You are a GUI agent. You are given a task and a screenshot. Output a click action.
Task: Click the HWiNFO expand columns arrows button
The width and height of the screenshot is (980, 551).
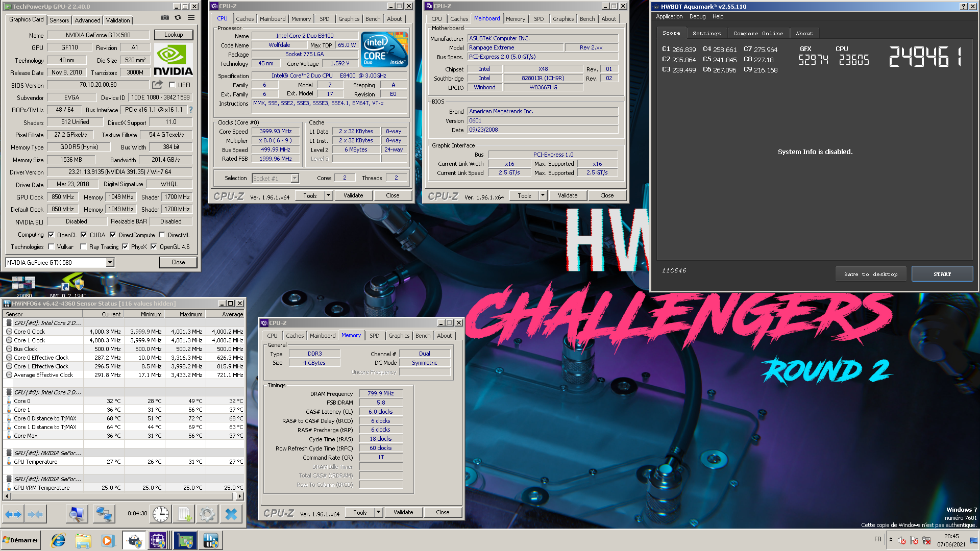(14, 514)
